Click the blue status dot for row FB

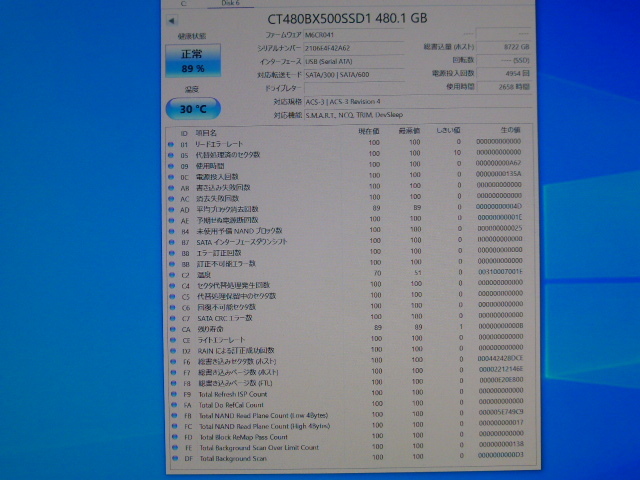pos(174,416)
